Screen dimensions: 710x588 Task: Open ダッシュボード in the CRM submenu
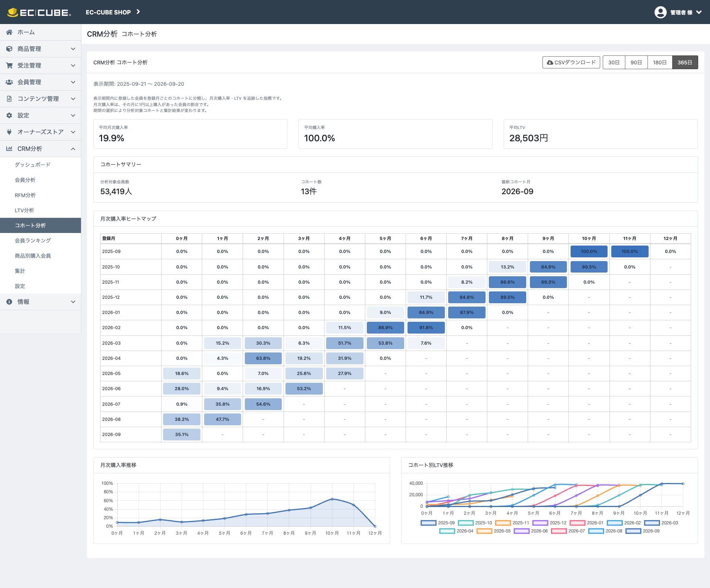click(33, 165)
